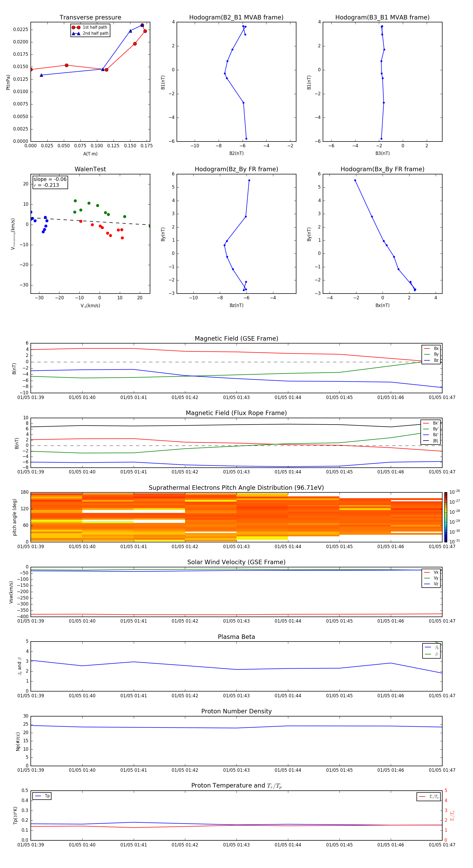Click the 'V_A(km/s)' axis label under WalenTest
Image resolution: width=473 pixels, height=868 pixels.
90,306
